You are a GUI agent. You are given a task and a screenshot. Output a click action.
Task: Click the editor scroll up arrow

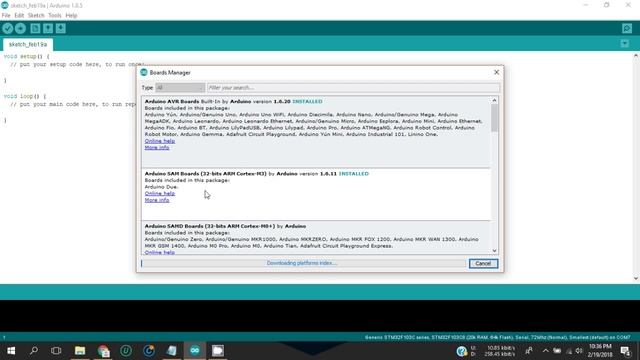636,56
